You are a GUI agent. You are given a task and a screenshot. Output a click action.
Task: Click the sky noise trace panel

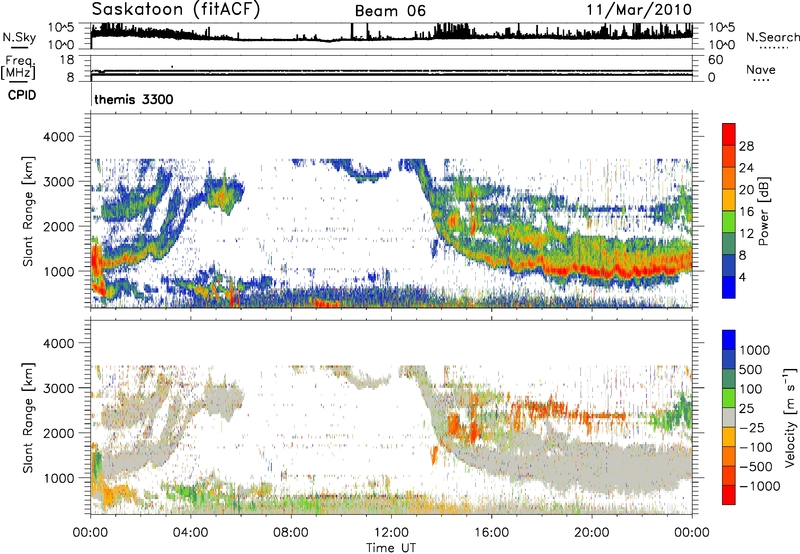[x=391, y=36]
